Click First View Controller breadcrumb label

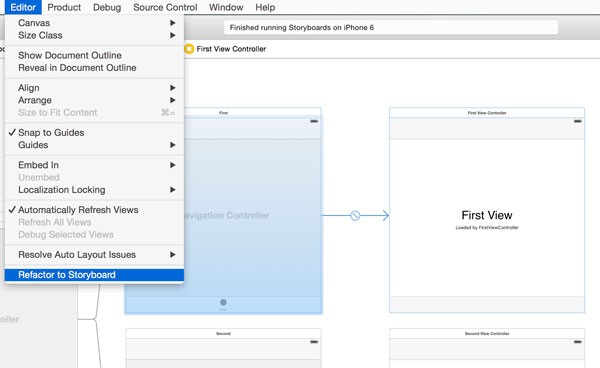click(x=231, y=49)
